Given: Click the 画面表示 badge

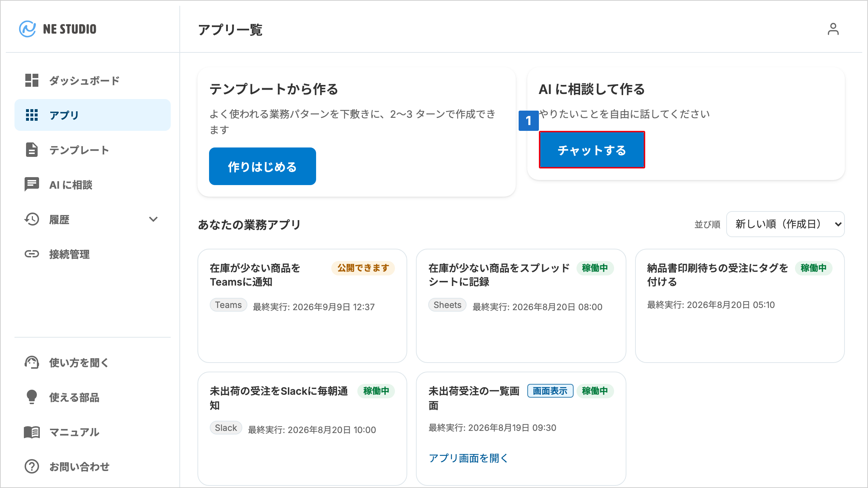Looking at the screenshot, I should 550,391.
